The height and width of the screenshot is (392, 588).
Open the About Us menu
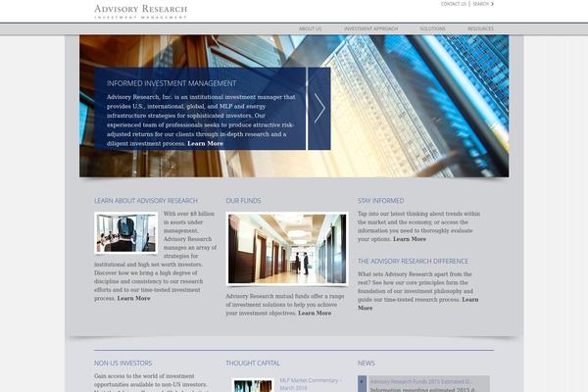point(310,28)
